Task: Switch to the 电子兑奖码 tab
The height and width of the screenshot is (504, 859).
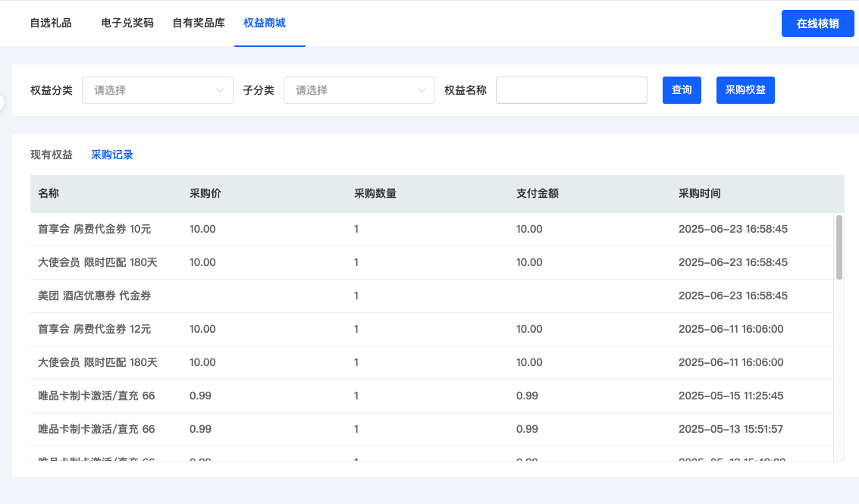Action: [x=127, y=23]
